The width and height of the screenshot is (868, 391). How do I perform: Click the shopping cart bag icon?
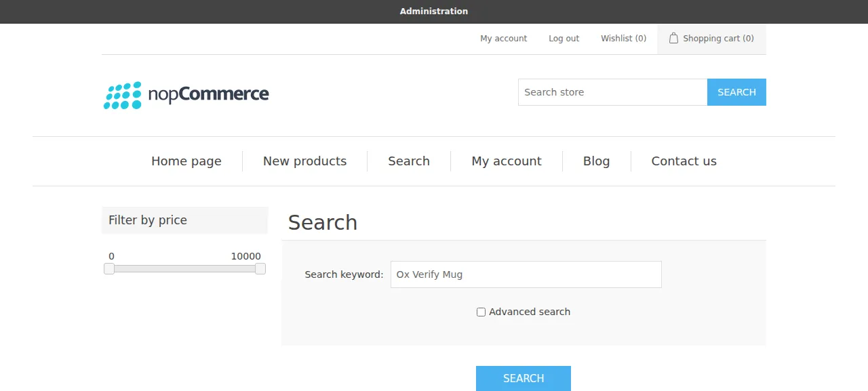tap(673, 39)
